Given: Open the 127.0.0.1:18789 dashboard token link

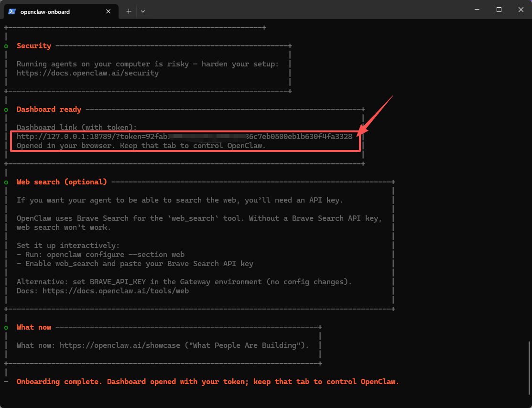Looking at the screenshot, I should (184, 137).
